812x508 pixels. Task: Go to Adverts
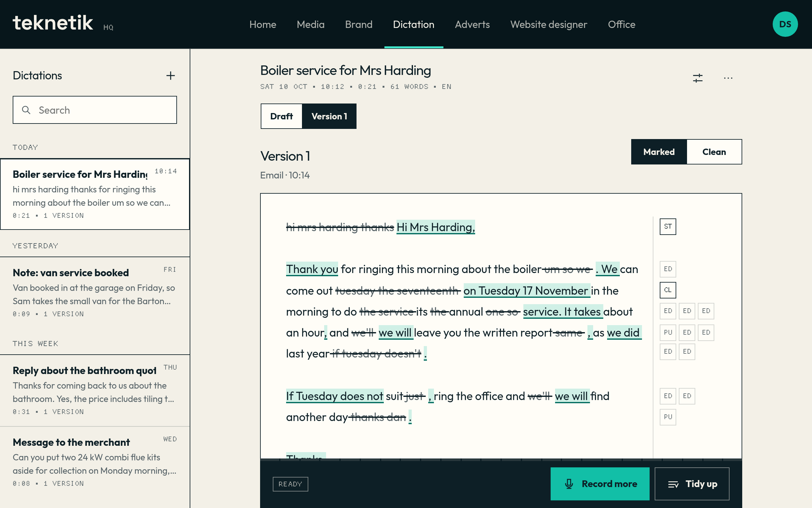472,24
